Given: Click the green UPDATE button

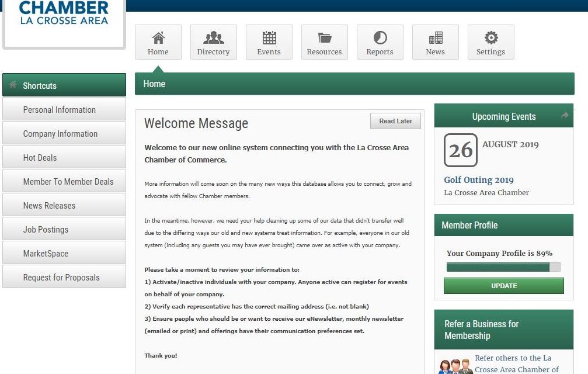Looking at the screenshot, I should (504, 286).
